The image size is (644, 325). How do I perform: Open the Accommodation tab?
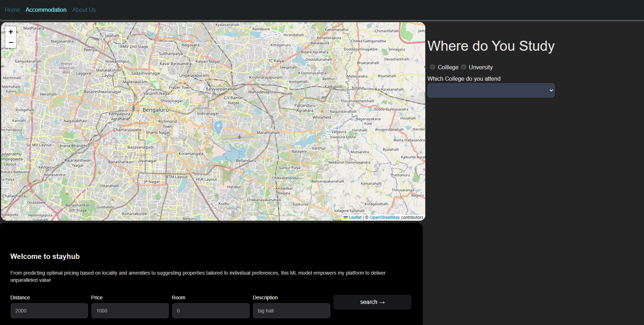[46, 10]
